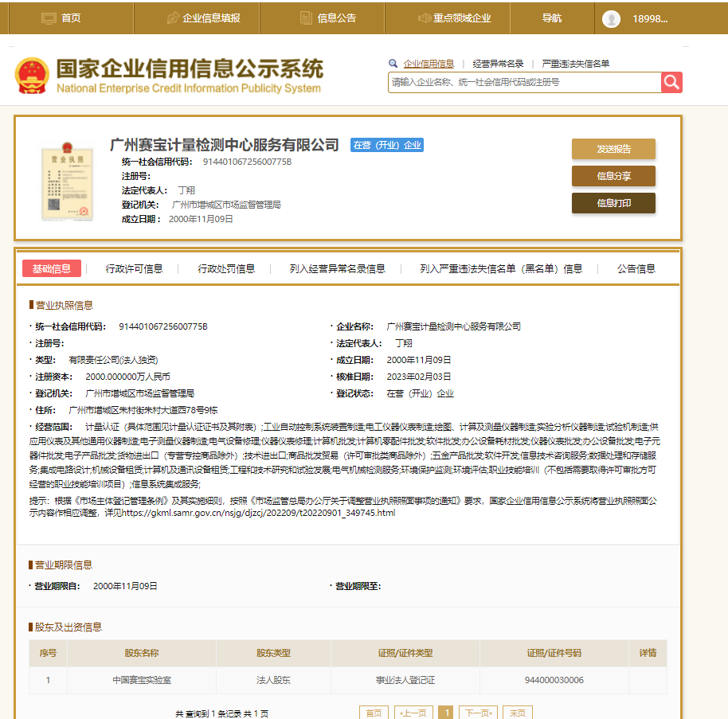Click the 信息分享 button
The height and width of the screenshot is (719, 728).
613,176
